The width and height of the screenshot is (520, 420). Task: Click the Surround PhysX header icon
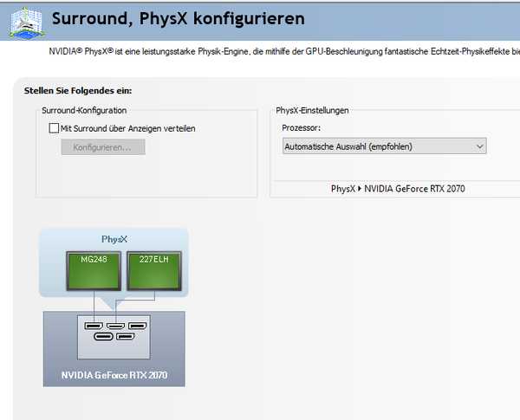point(27,23)
